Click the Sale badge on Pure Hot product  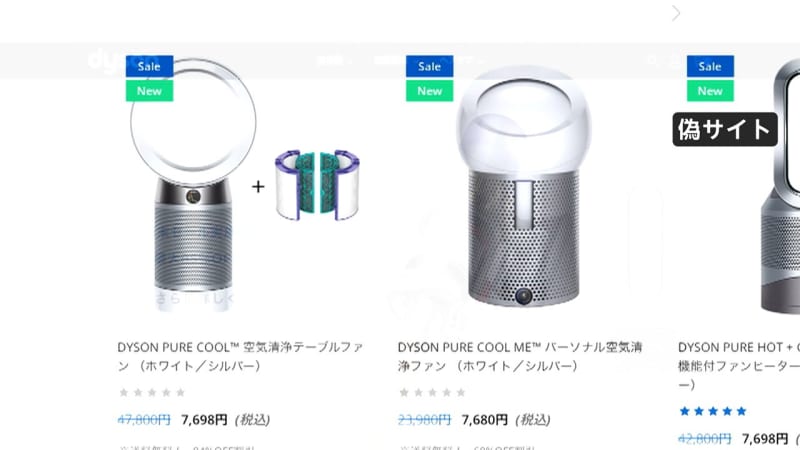click(x=710, y=66)
